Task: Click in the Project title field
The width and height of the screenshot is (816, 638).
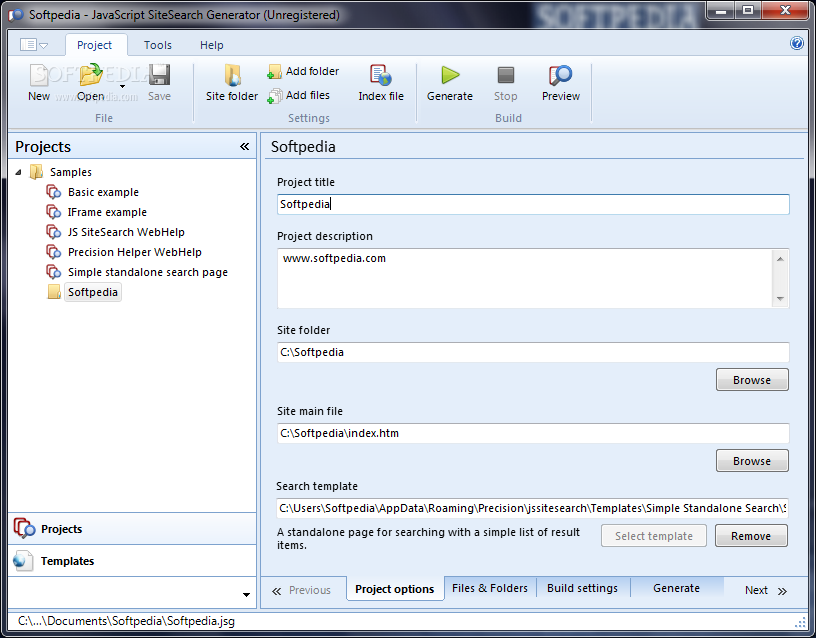Action: click(x=533, y=204)
